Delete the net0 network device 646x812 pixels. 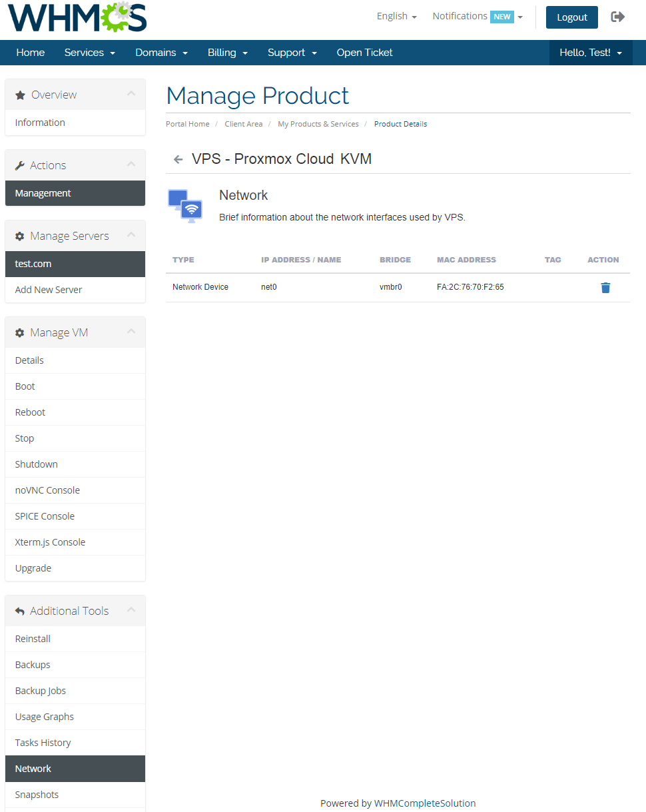click(605, 288)
